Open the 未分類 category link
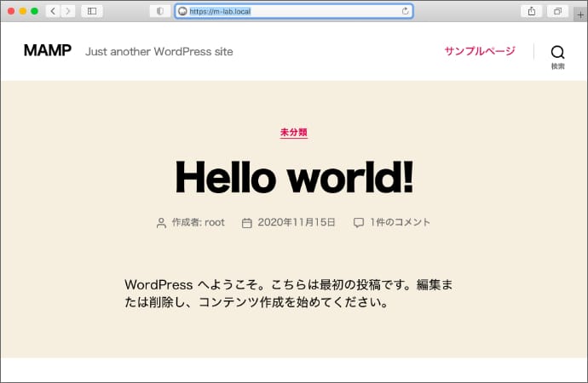This screenshot has width=588, height=383. coord(293,133)
